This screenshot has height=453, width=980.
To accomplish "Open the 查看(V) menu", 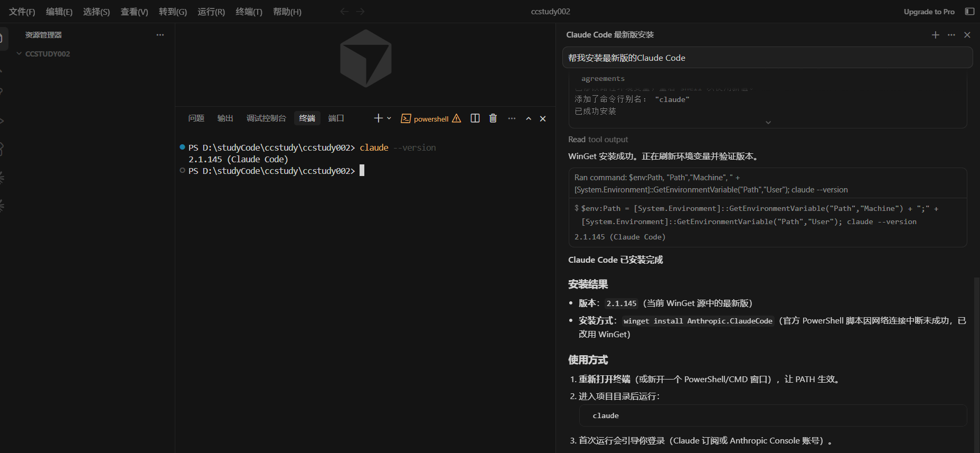I will pyautogui.click(x=134, y=12).
